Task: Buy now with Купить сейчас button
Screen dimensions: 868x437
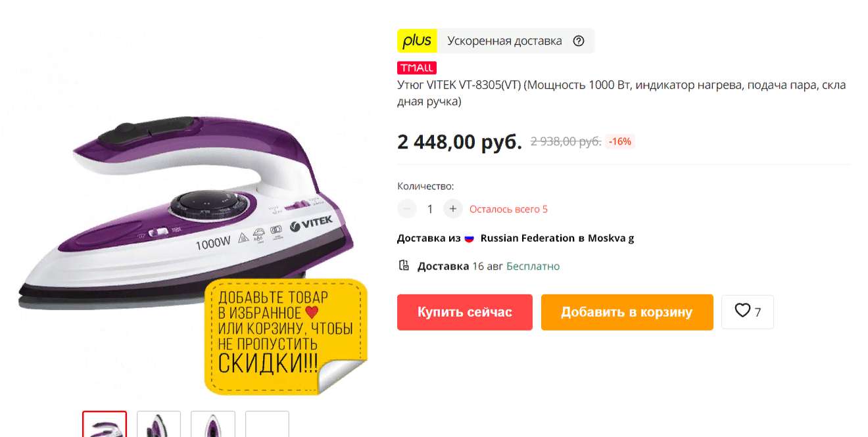Action: tap(465, 312)
